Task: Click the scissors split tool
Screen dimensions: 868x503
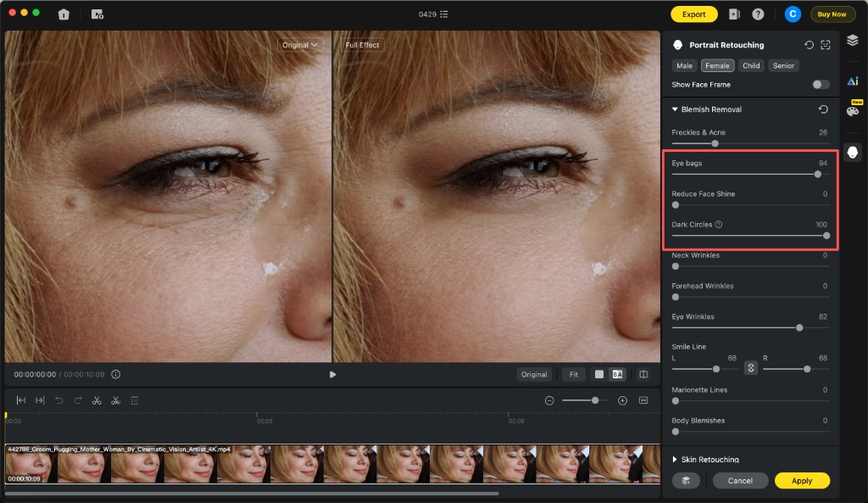Action: [97, 400]
